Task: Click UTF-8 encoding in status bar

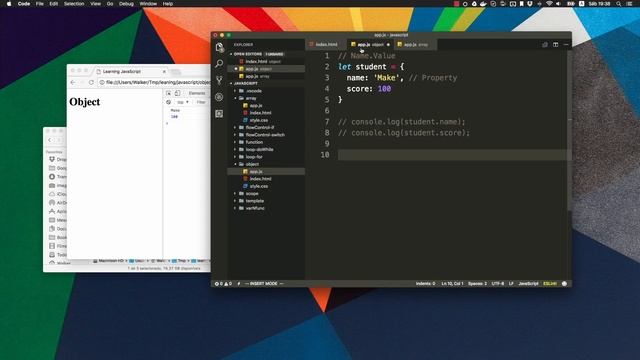Action: point(498,283)
